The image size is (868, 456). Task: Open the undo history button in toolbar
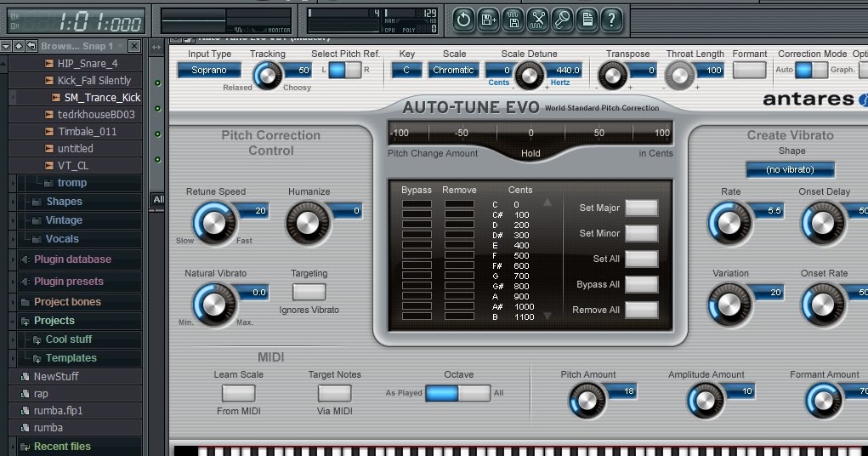coord(464,20)
